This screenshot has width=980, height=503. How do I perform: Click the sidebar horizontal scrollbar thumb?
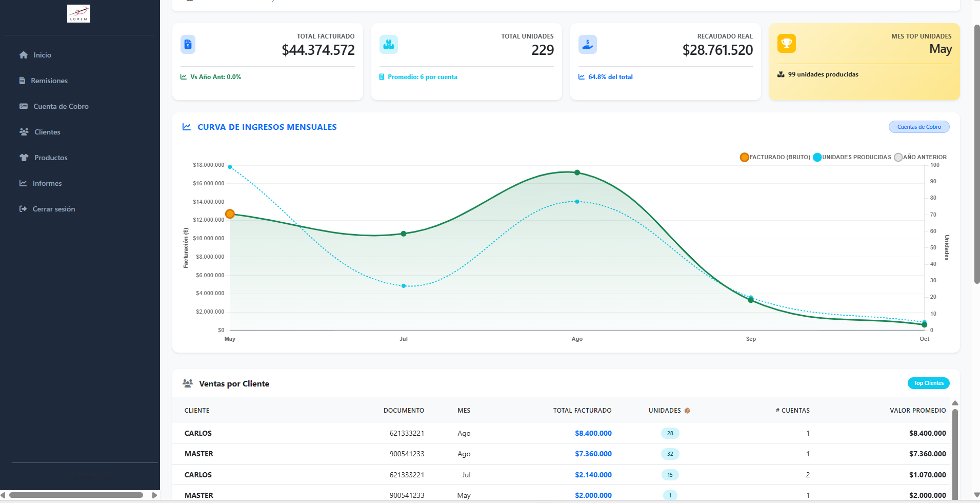[76, 495]
